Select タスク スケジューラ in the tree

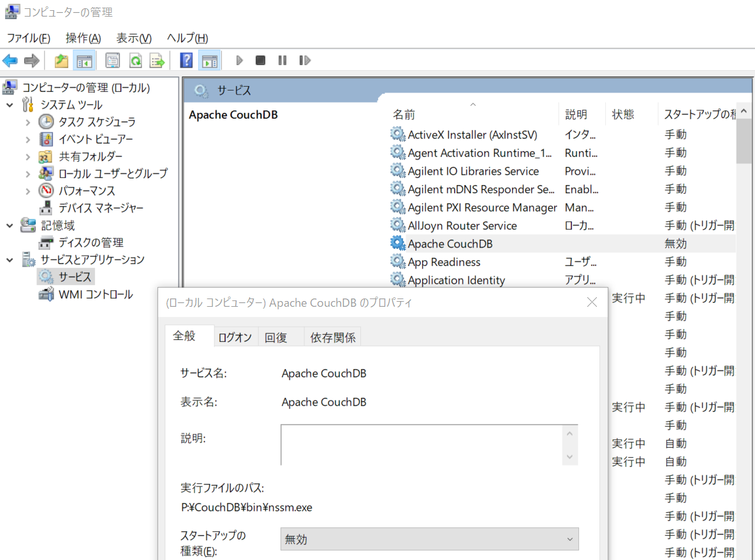coord(96,122)
